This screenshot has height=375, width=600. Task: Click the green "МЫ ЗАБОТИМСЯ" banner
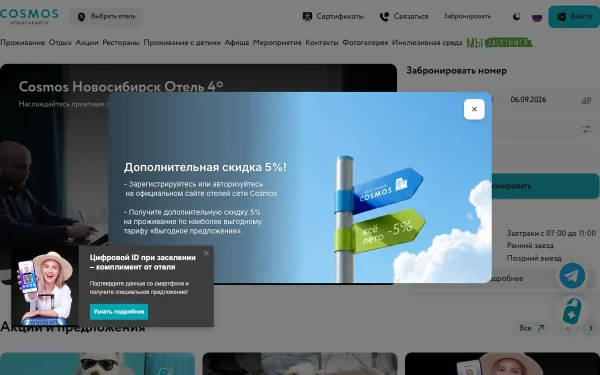499,42
